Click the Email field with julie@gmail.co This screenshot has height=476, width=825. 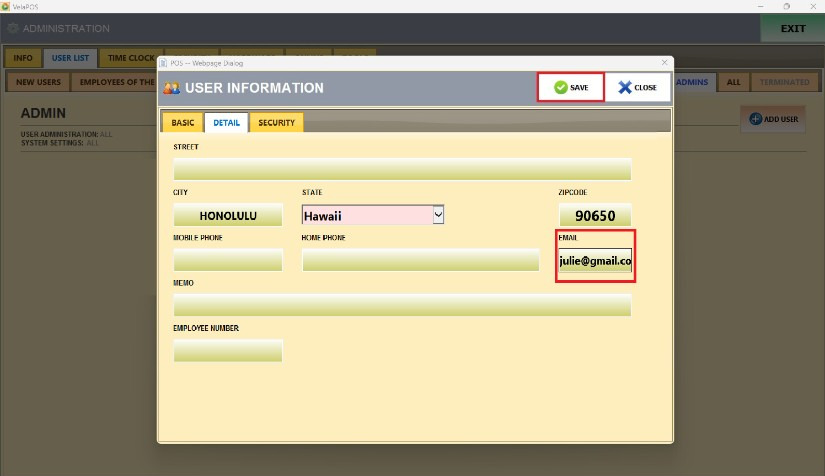click(x=595, y=260)
